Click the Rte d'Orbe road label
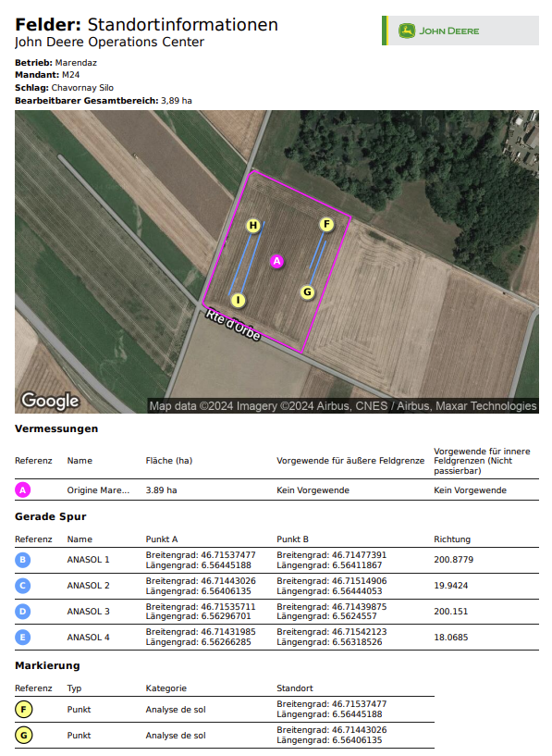Screen dimensions: 552x756 click(x=233, y=325)
